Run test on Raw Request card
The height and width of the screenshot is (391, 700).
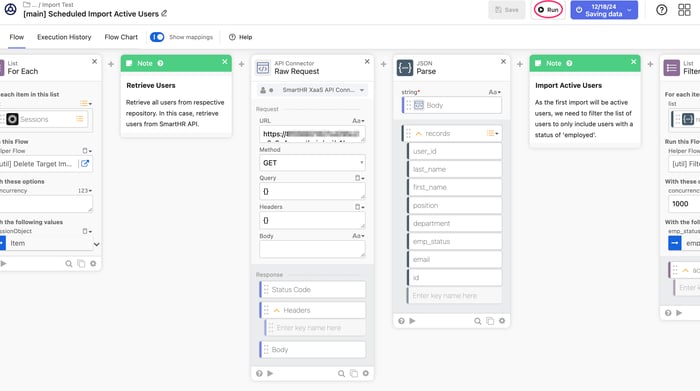click(270, 373)
